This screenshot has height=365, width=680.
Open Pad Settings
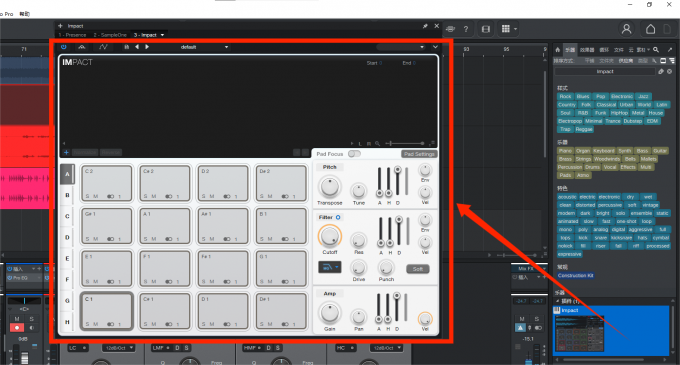pyautogui.click(x=419, y=154)
